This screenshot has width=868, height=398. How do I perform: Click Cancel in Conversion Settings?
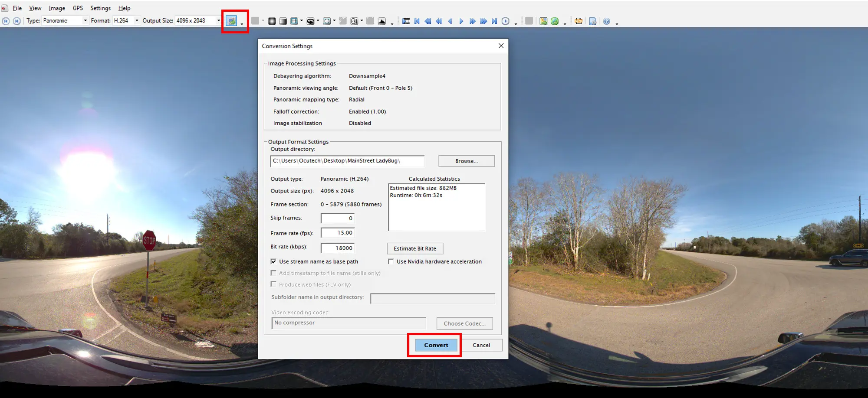click(x=481, y=345)
